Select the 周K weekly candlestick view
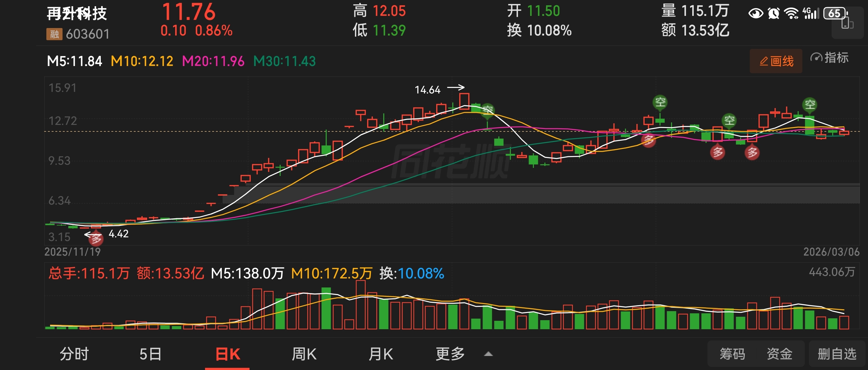Viewport: 868px width, 370px height. click(304, 354)
